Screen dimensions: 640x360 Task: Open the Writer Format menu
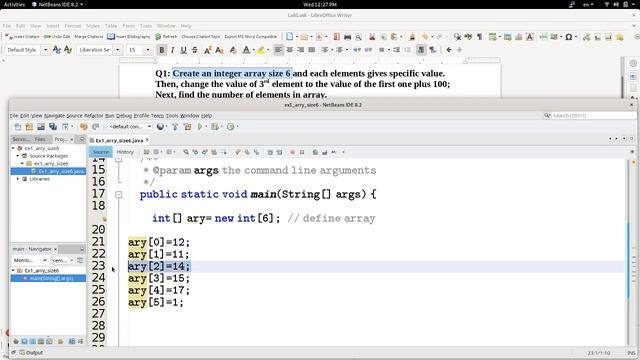[73, 26]
